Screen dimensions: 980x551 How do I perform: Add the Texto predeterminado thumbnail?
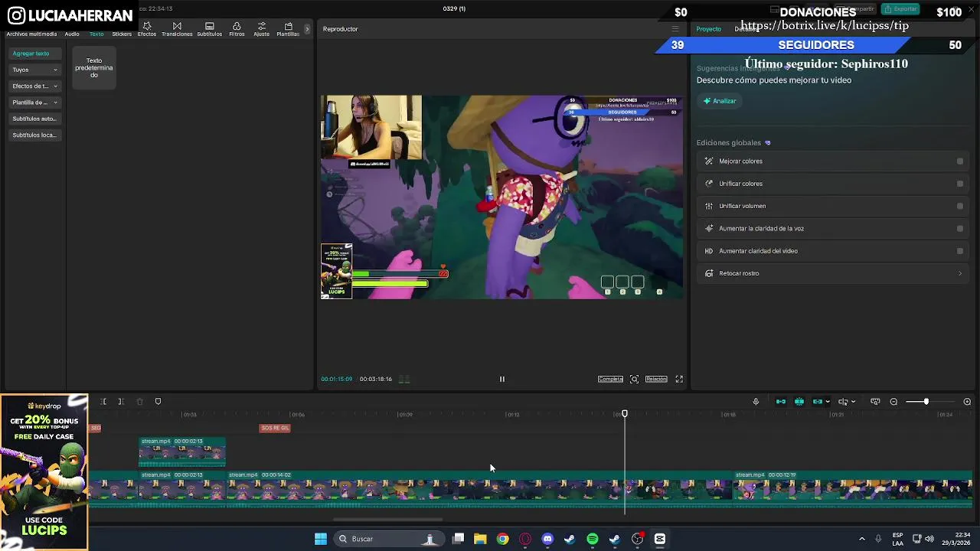pyautogui.click(x=94, y=67)
